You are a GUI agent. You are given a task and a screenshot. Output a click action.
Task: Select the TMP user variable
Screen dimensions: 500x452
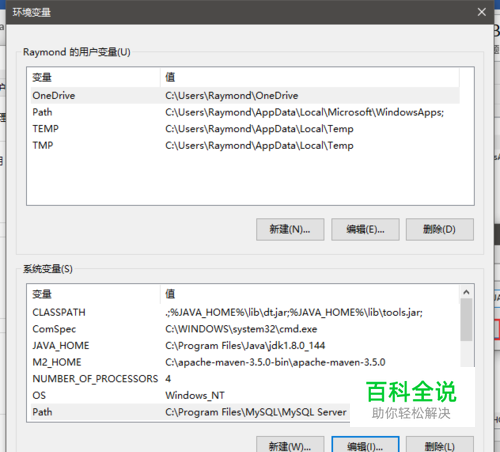(x=245, y=146)
